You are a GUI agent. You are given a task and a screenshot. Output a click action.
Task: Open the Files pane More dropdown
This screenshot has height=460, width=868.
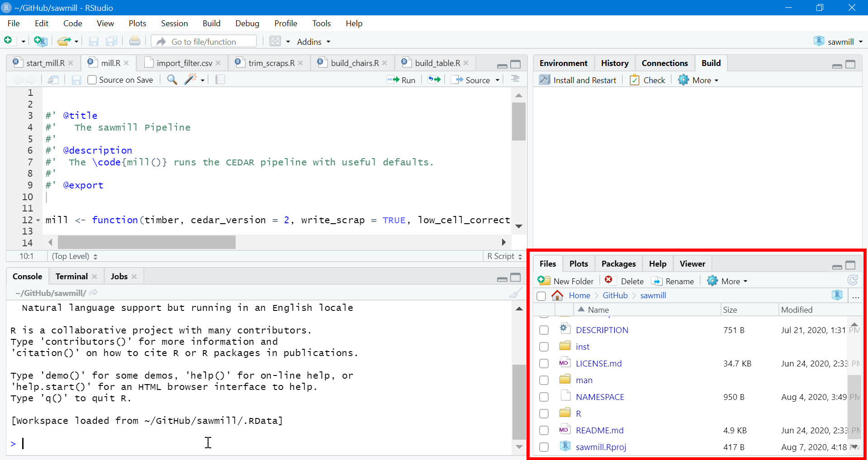point(727,281)
